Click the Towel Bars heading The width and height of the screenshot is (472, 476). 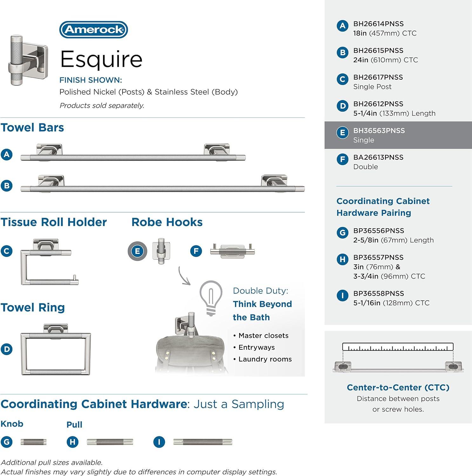pyautogui.click(x=32, y=128)
